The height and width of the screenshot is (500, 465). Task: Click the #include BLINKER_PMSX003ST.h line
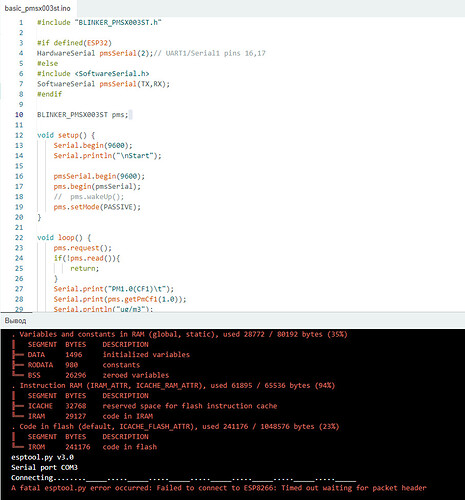[99, 23]
